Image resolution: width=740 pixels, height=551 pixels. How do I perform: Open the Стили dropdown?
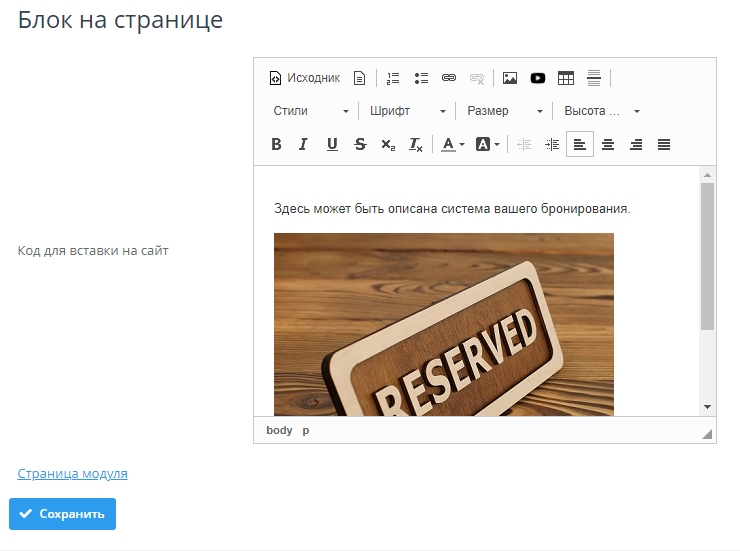point(311,111)
